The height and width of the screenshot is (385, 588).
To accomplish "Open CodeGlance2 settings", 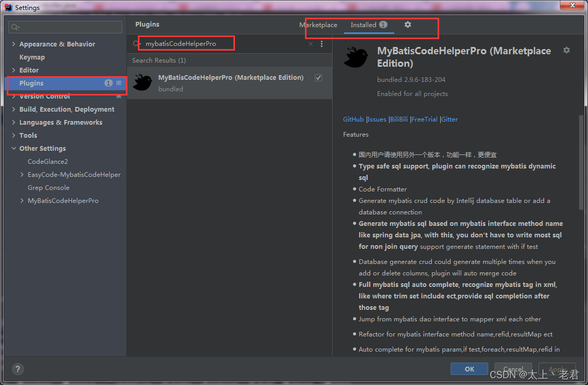I will pos(48,161).
